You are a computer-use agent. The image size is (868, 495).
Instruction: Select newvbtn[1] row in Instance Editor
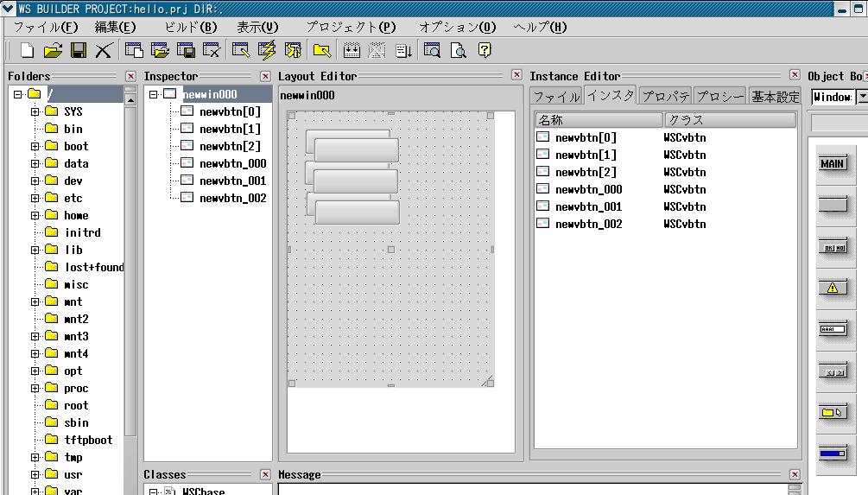pos(586,155)
